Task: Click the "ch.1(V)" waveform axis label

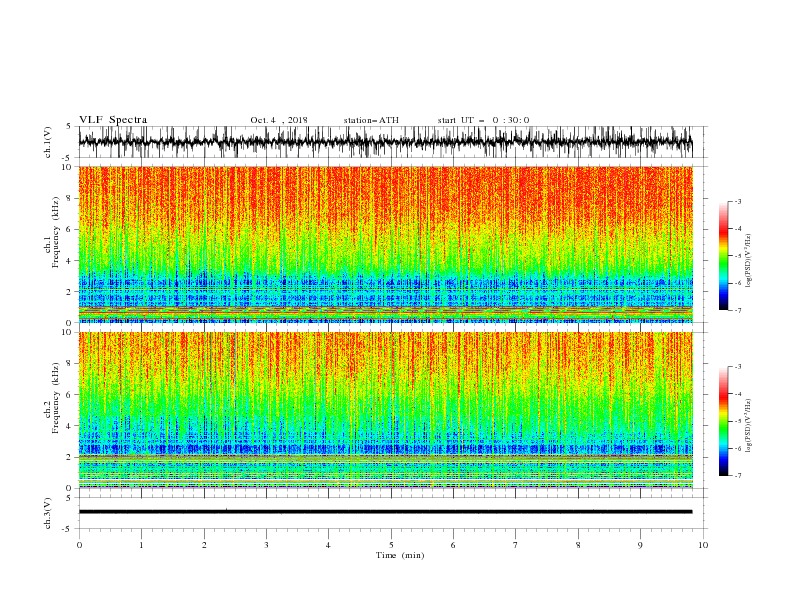Action: point(48,142)
